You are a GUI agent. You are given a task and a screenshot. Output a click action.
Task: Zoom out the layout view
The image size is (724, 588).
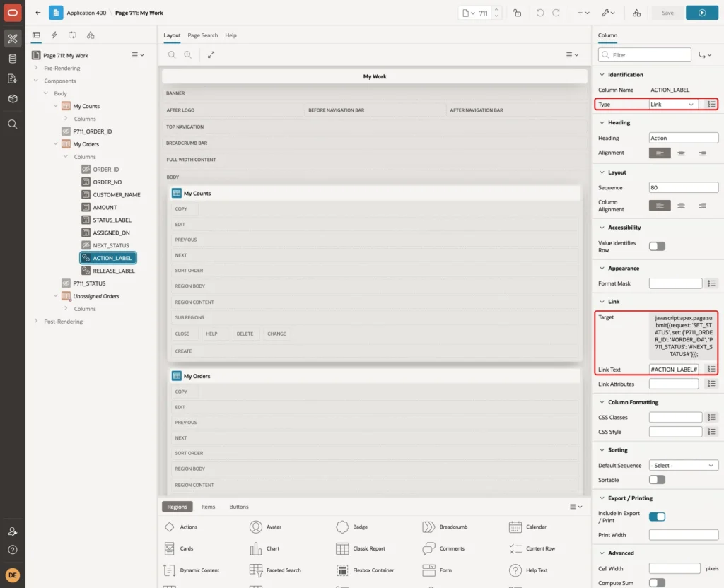click(172, 54)
